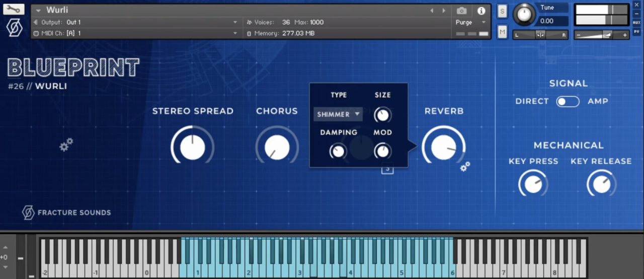Open the wrench edit mode icon

pyautogui.click(x=14, y=9)
